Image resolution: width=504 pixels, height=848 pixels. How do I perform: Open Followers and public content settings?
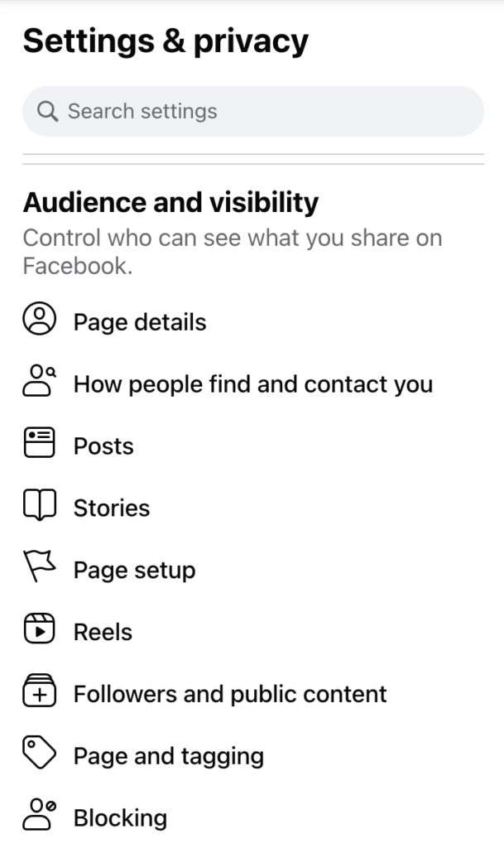[230, 694]
